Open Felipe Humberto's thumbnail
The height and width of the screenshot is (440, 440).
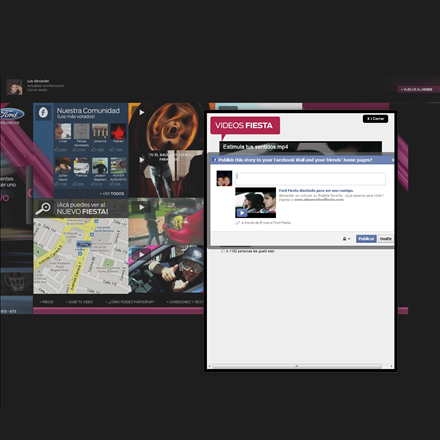pyautogui.click(x=81, y=131)
